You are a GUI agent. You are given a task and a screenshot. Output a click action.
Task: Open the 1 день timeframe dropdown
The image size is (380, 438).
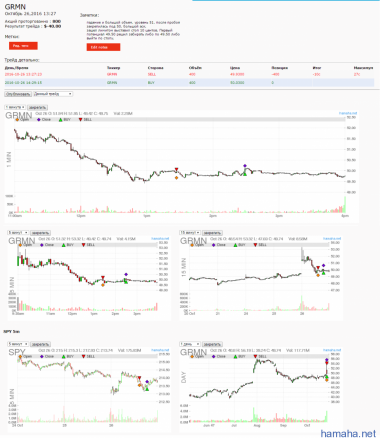click(x=190, y=344)
